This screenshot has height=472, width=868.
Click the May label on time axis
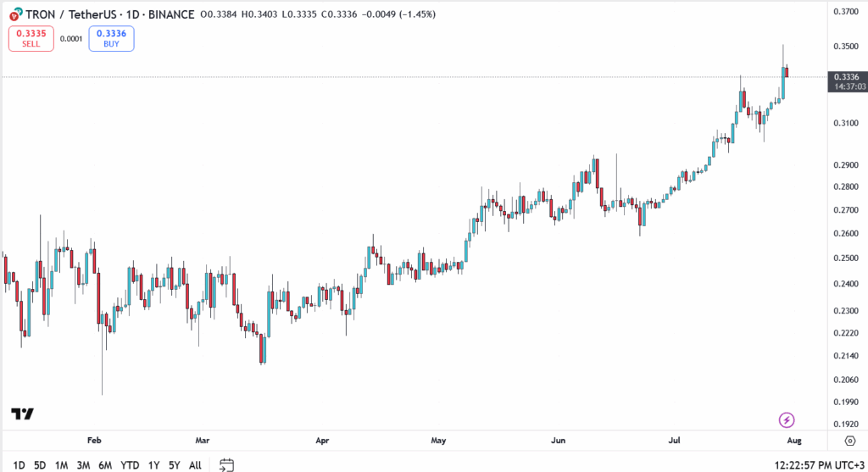[x=438, y=441]
